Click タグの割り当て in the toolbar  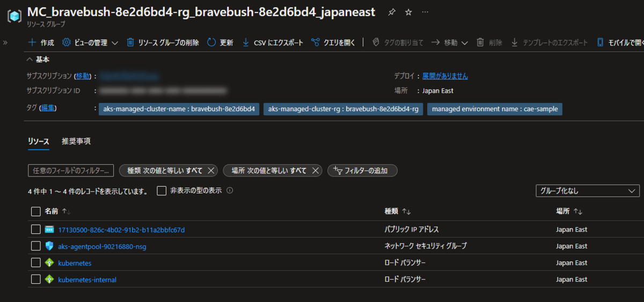point(398,42)
